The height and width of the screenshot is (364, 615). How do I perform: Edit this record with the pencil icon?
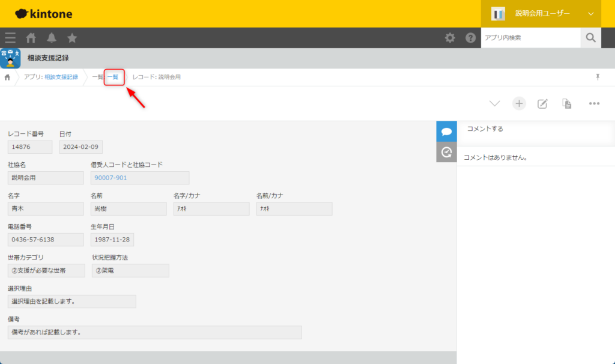[x=542, y=103]
